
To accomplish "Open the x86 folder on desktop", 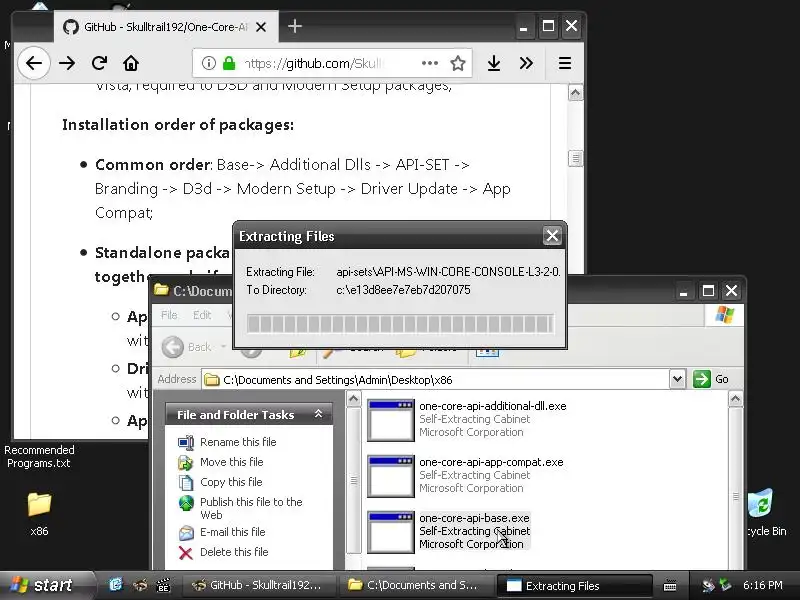I will click(x=39, y=513).
